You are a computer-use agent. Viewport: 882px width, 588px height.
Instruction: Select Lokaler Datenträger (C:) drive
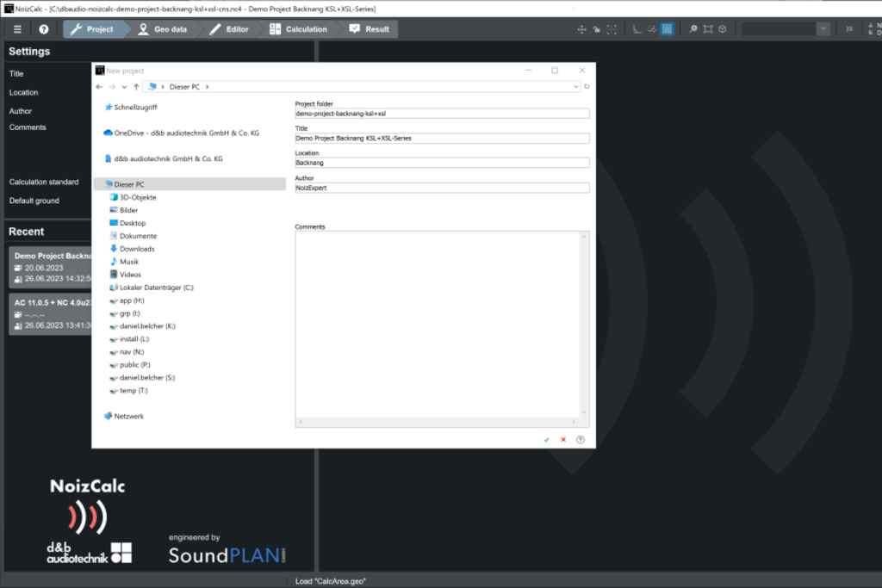tap(151, 288)
